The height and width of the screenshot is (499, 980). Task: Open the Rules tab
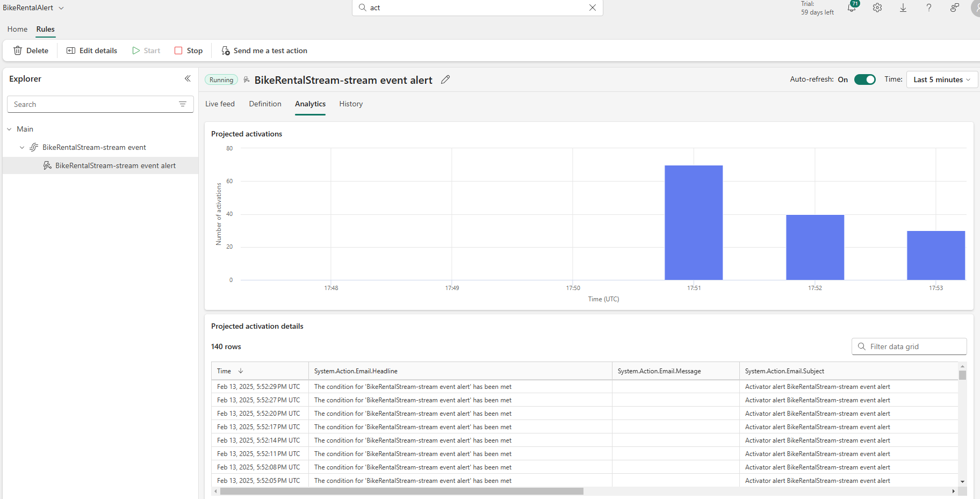[x=46, y=29]
